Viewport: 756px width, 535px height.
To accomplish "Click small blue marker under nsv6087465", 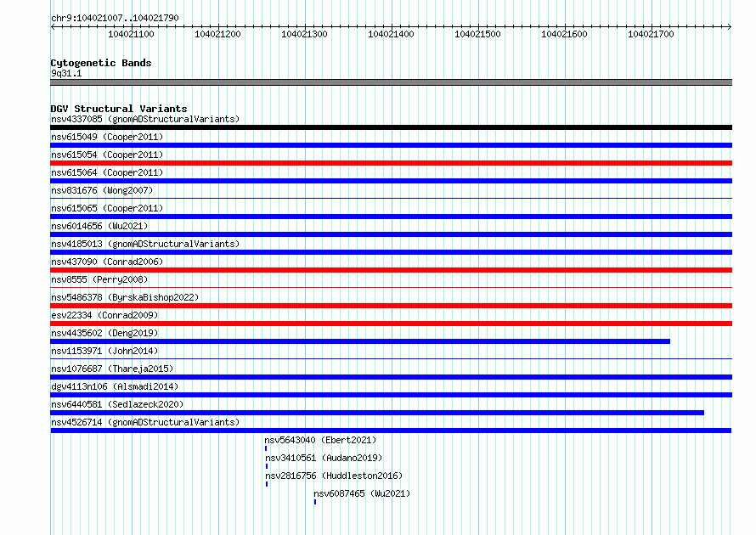I will pos(315,502).
